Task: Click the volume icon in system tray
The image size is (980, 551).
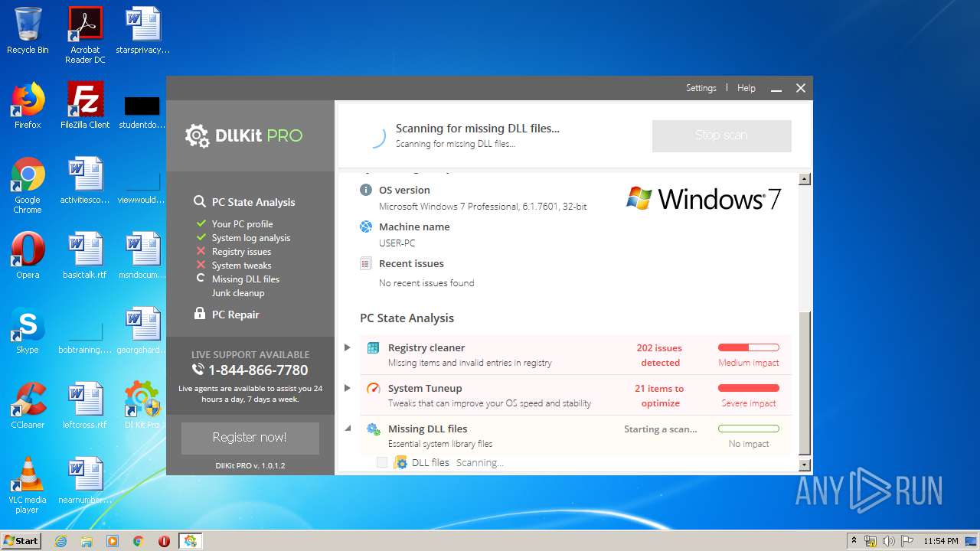Action: click(x=889, y=541)
